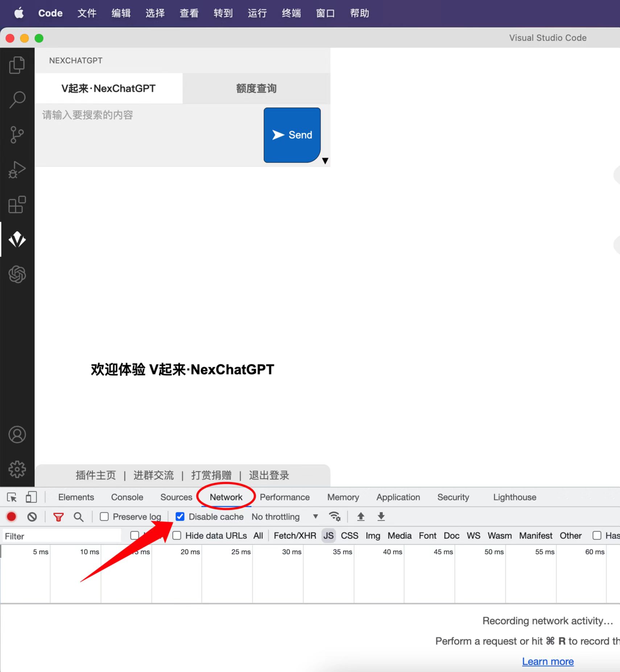
Task: Toggle the device toolbar icon
Action: click(x=31, y=497)
